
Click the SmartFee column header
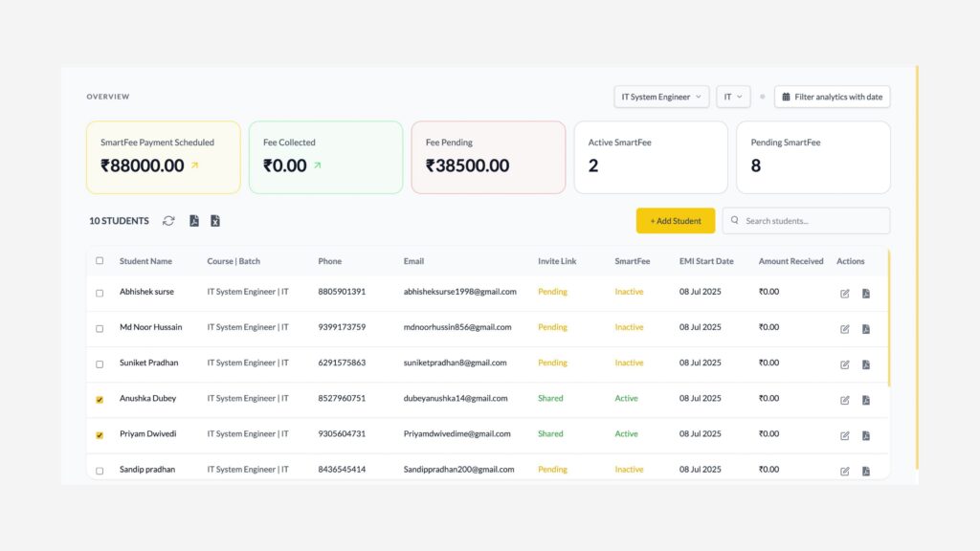tap(632, 261)
